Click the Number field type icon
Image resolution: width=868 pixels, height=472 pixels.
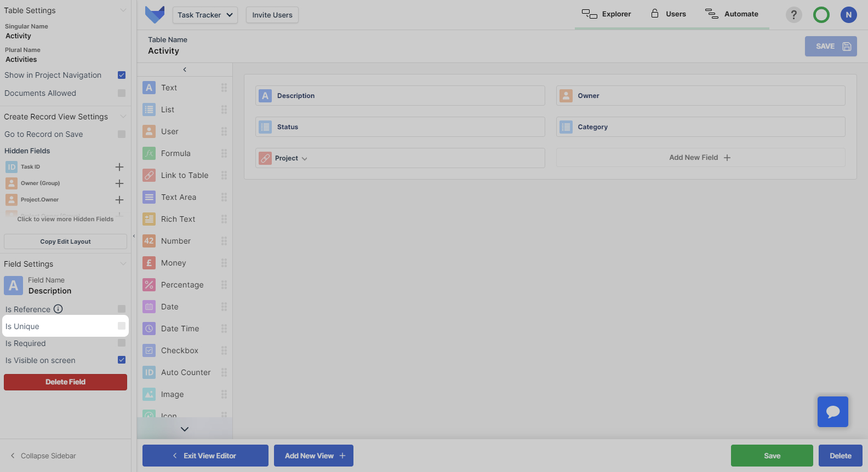tap(149, 241)
